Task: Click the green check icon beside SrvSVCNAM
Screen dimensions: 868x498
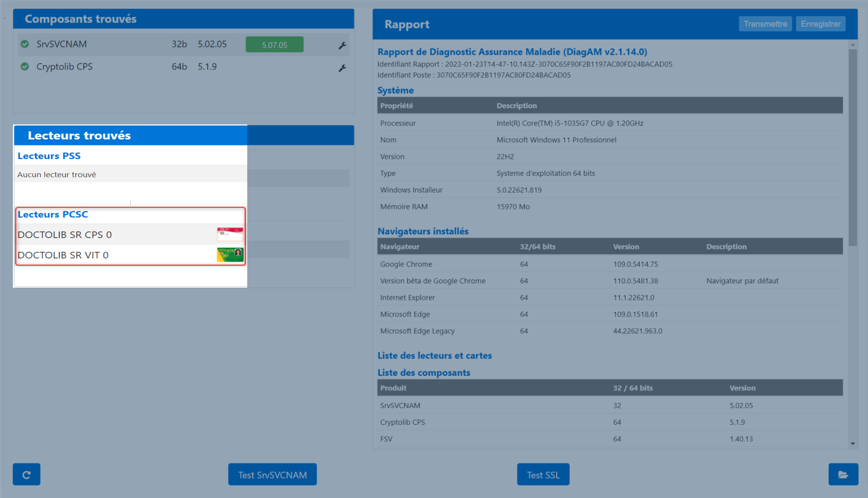Action: pos(25,44)
